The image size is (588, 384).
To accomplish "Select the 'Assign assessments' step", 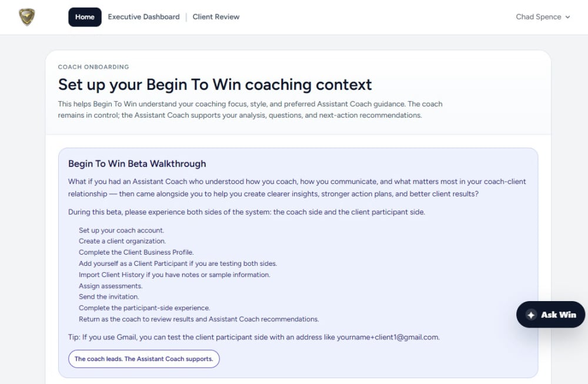I will (x=111, y=286).
